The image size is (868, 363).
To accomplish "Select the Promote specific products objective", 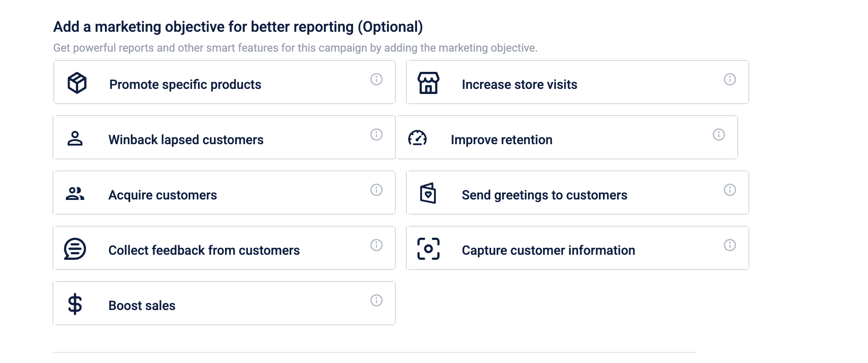I will 185,84.
